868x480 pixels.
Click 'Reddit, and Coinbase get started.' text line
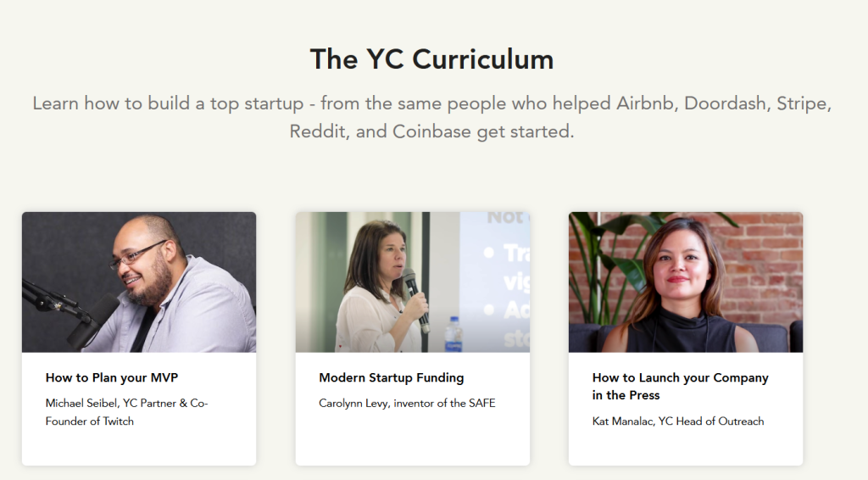coord(431,131)
